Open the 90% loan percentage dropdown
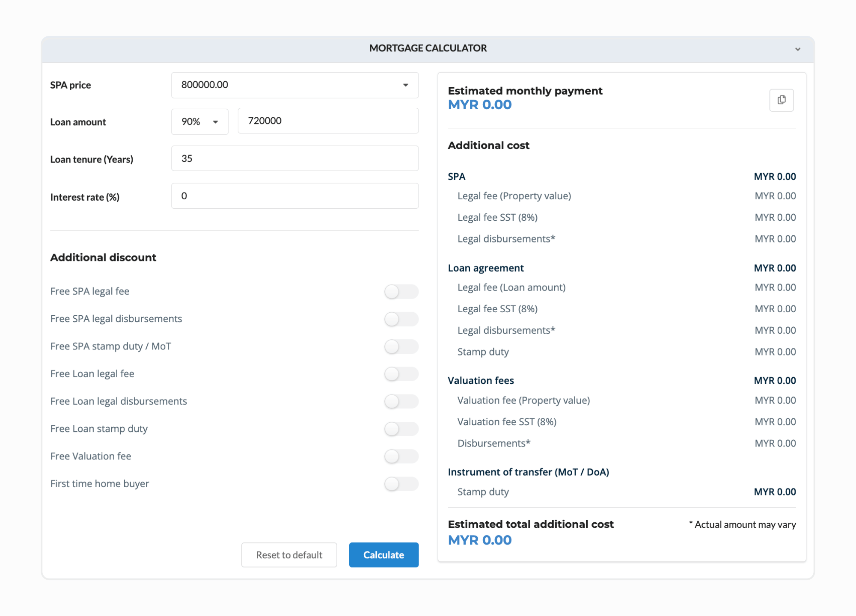The width and height of the screenshot is (856, 616). pos(200,121)
